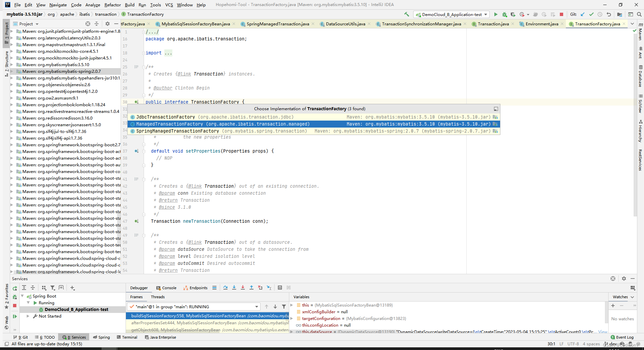Click Restore Layout icon at debugger right edge

[633, 288]
